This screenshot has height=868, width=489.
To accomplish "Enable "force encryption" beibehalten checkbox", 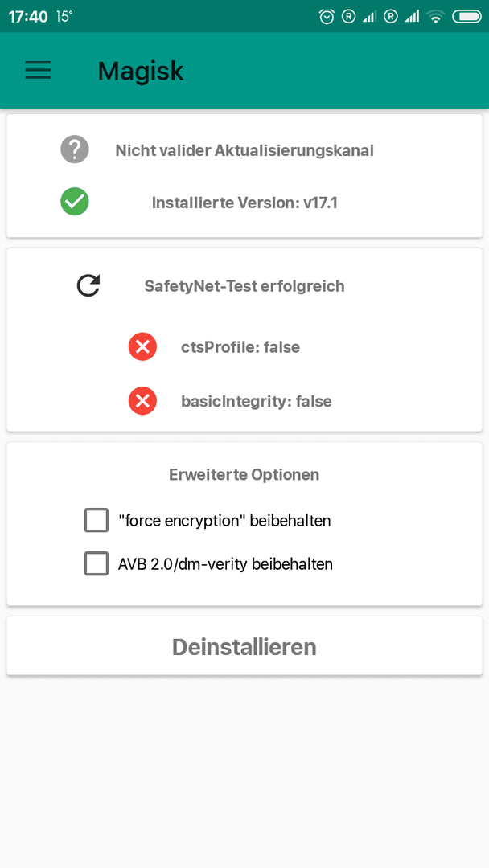I will point(97,520).
